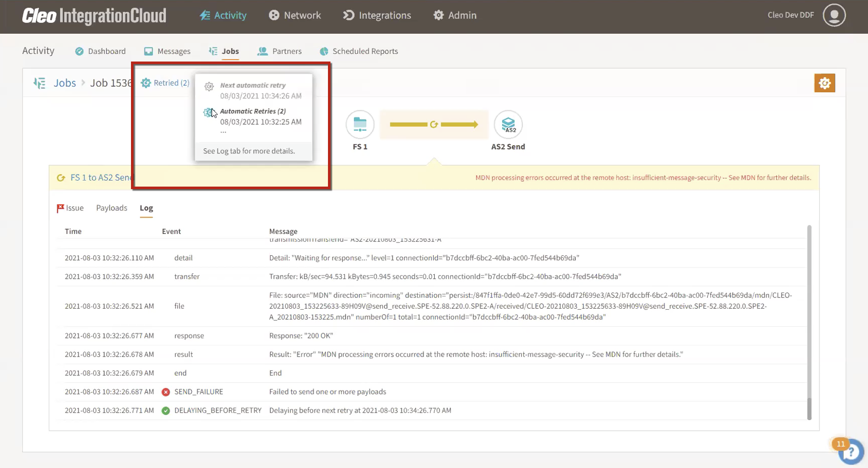868x468 pixels.
Task: Open the Issue tab
Action: coord(71,208)
